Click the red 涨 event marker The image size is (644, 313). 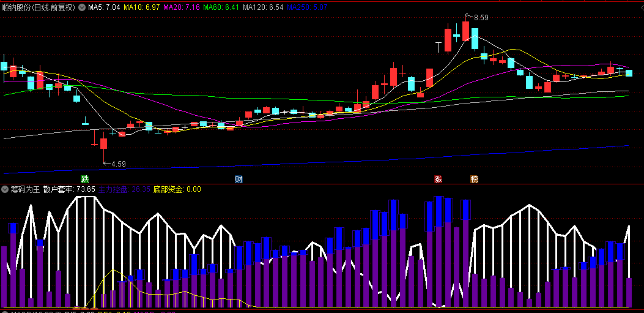pos(439,179)
